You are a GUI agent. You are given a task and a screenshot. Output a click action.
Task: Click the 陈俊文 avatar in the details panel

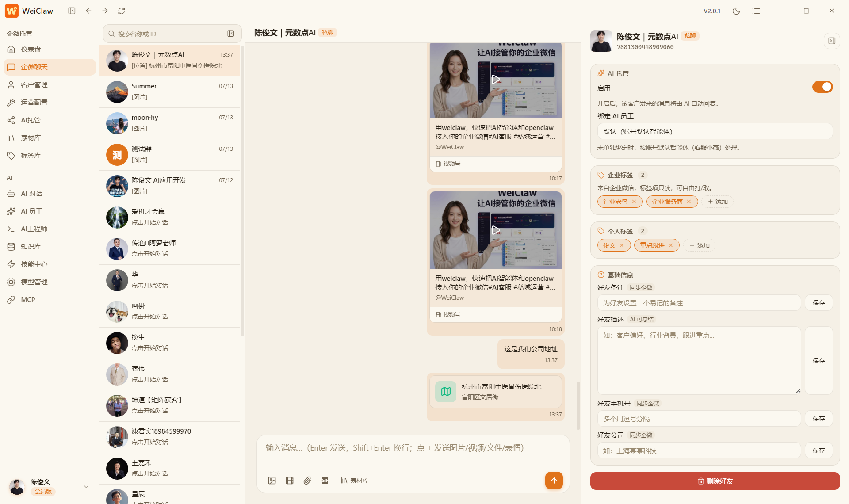coord(601,41)
